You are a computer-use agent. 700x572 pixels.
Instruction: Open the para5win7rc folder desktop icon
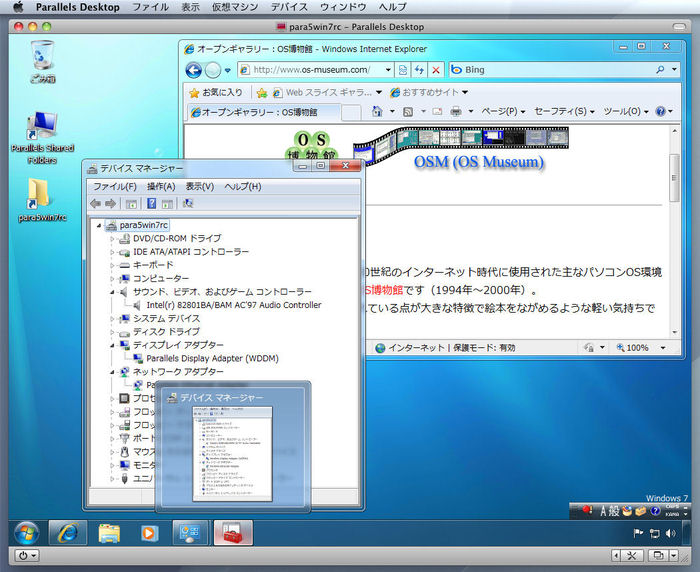(x=42, y=200)
